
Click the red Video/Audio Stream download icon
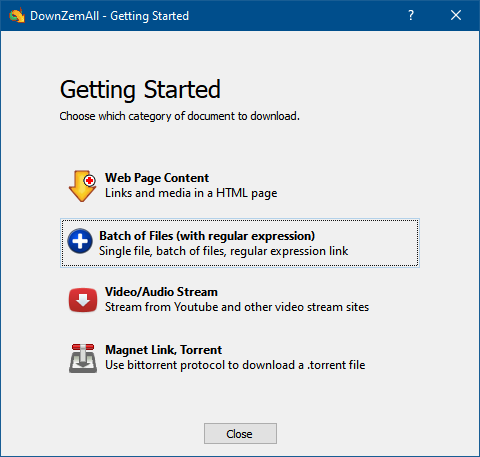tap(83, 300)
